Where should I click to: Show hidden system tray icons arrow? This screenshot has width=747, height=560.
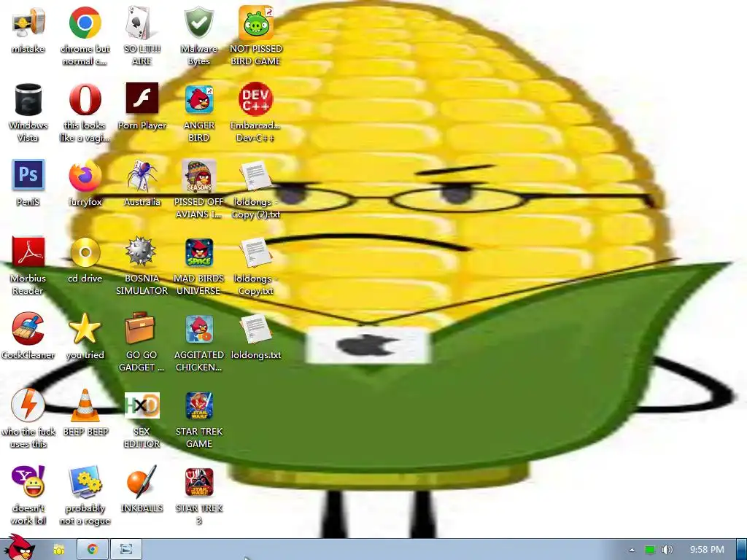[632, 550]
